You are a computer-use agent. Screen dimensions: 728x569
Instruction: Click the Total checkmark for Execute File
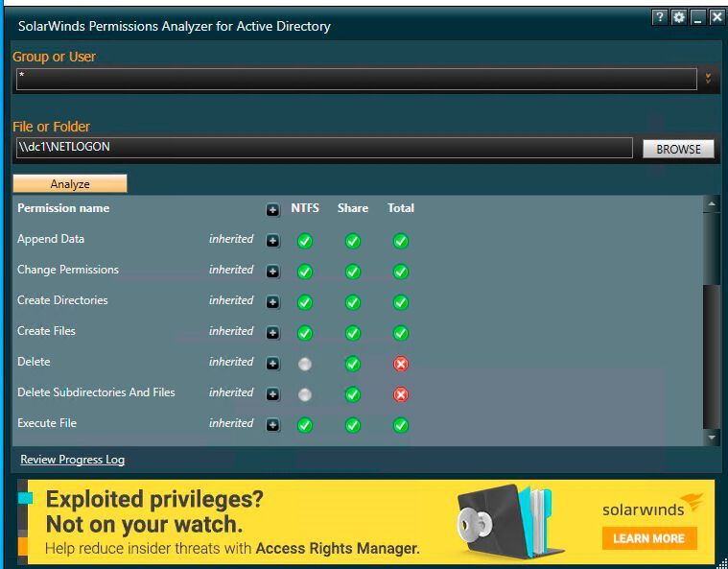click(x=401, y=425)
